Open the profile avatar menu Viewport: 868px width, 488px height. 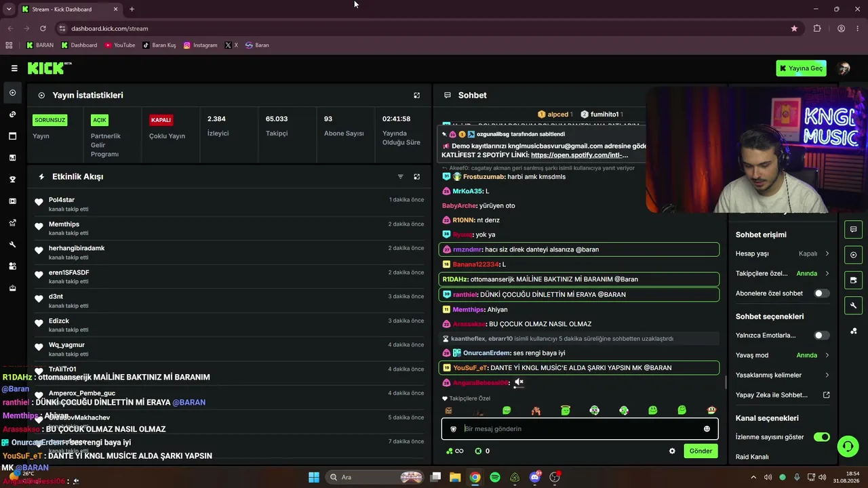point(844,68)
